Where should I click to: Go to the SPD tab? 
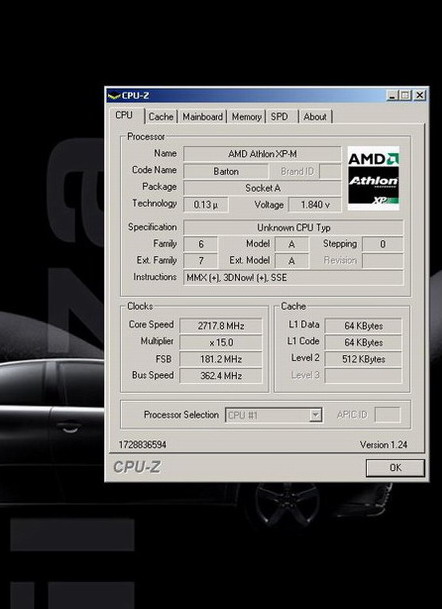(280, 117)
